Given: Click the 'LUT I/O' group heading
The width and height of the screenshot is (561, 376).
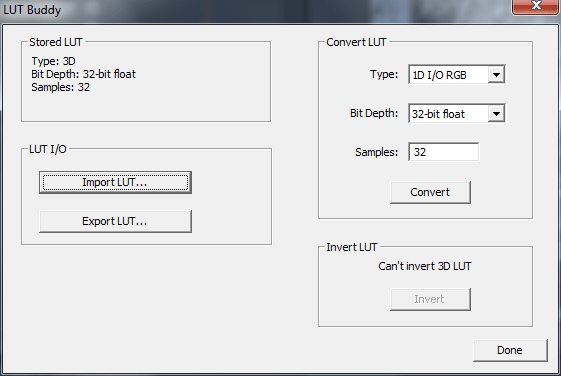Looking at the screenshot, I should pyautogui.click(x=48, y=149).
